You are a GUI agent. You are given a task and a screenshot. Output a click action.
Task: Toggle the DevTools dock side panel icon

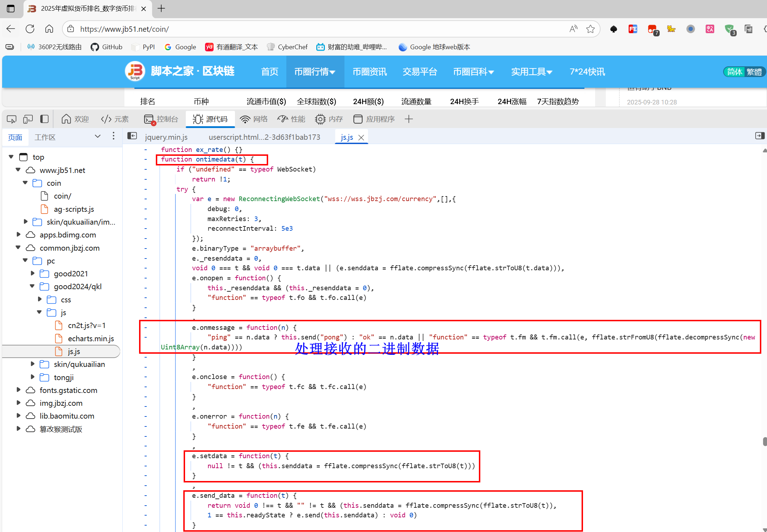click(x=44, y=119)
